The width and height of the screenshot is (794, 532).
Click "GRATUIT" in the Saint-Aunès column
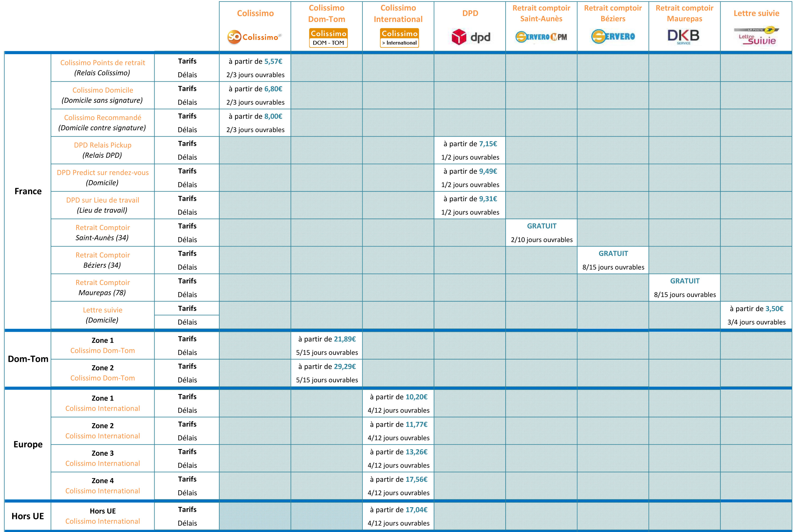click(542, 226)
